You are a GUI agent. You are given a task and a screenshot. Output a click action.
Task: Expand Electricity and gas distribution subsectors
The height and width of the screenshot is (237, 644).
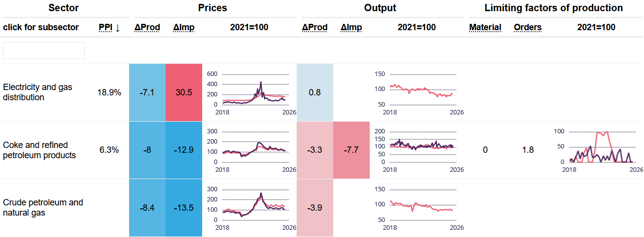pos(38,92)
